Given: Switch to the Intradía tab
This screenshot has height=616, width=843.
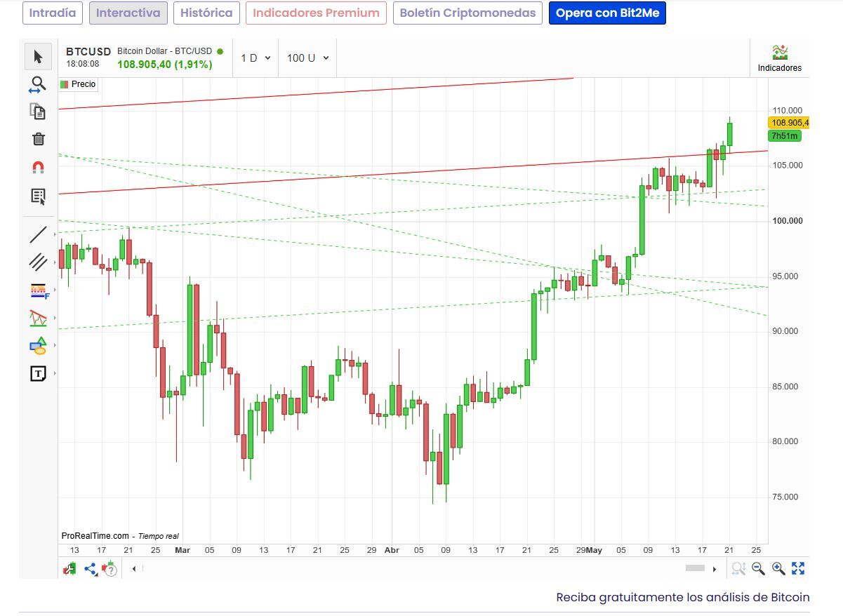Looking at the screenshot, I should click(x=53, y=13).
